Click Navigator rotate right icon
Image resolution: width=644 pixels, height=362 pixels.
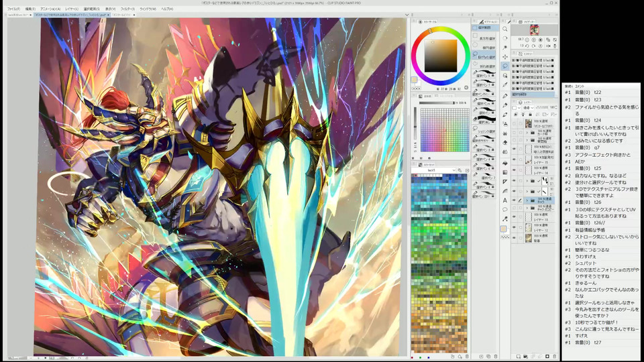tap(534, 46)
